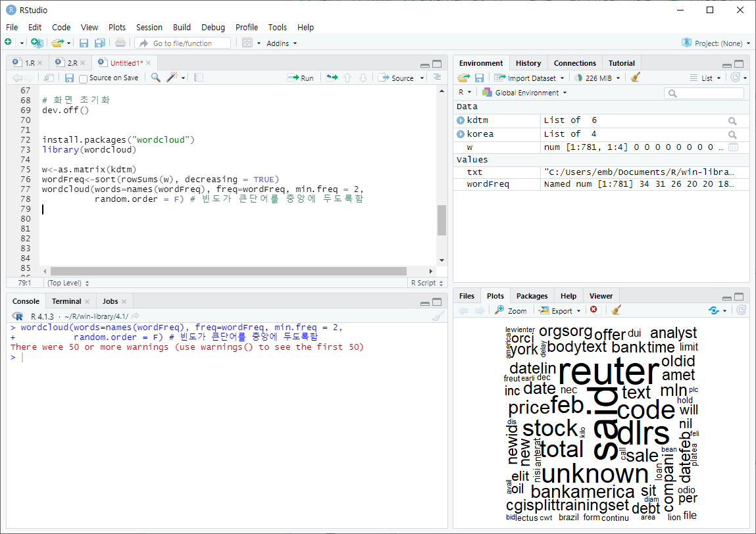Open workspace panes layout icon
Screen dimensions: 756x534
247,43
